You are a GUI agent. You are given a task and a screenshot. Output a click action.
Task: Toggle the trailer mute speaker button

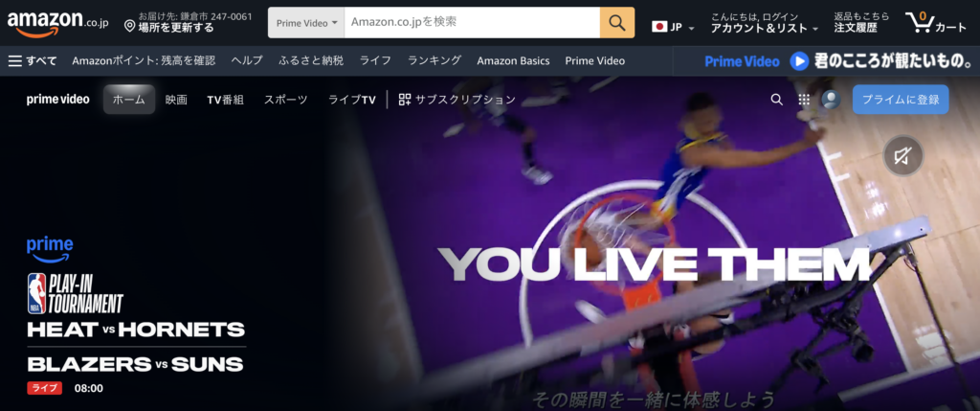point(902,155)
